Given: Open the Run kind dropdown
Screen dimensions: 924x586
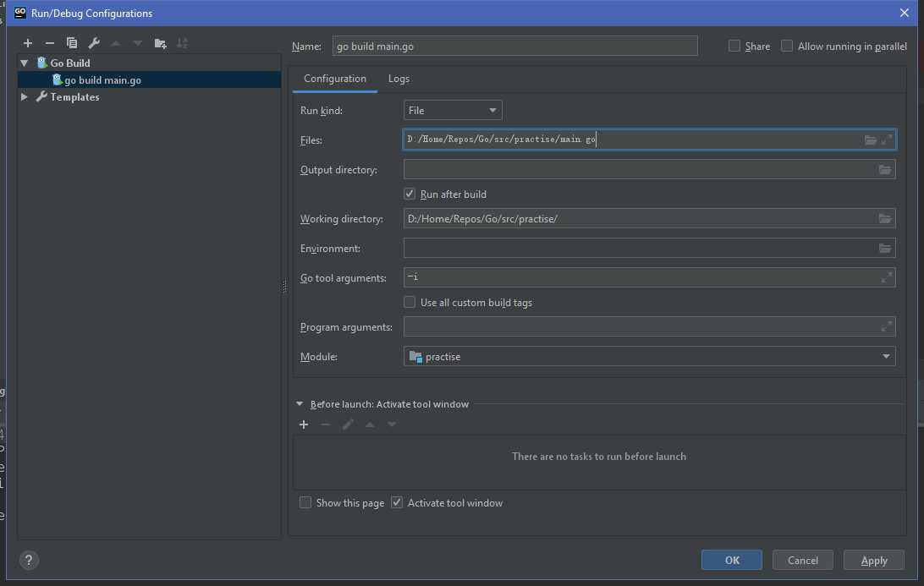Looking at the screenshot, I should pyautogui.click(x=453, y=111).
